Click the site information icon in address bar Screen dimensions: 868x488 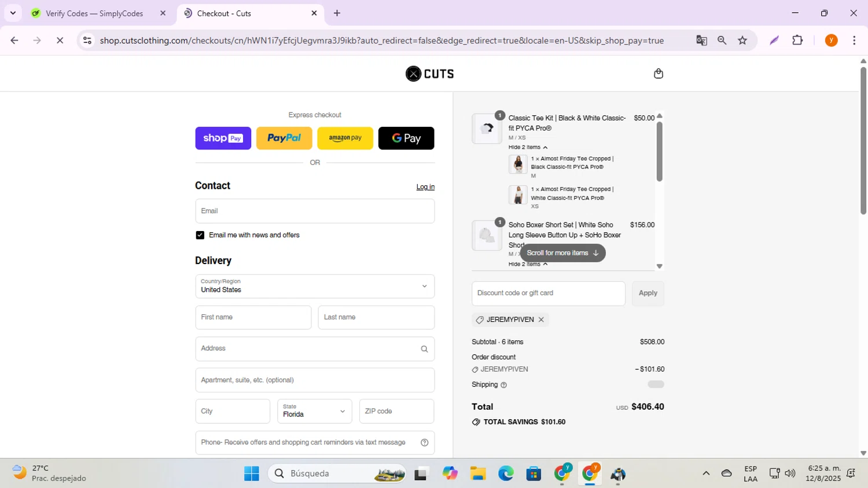87,41
